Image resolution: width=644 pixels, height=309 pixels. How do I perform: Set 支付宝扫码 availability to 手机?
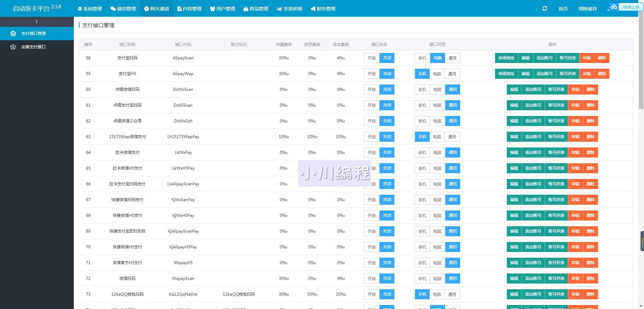(422, 58)
